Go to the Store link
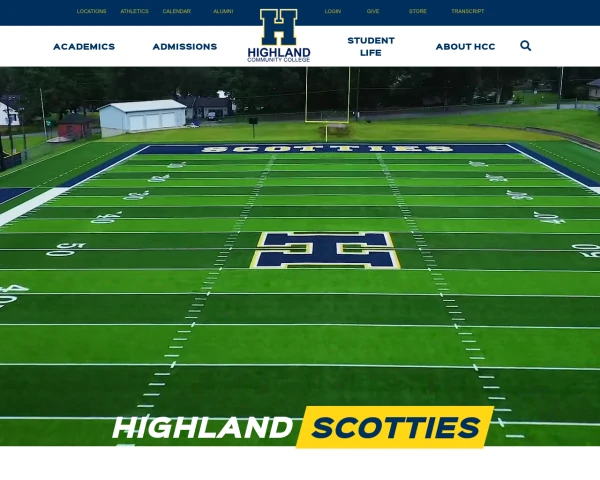 tap(417, 11)
